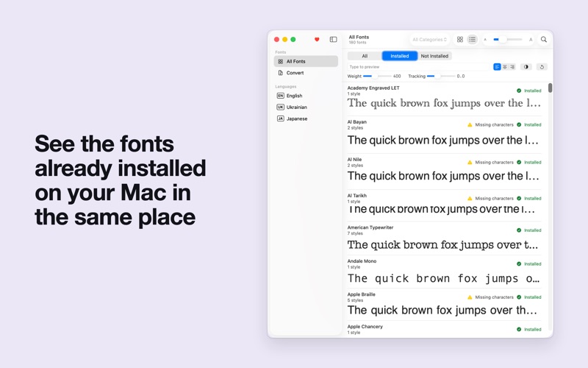Toggle the sidebar with the panel icon
The width and height of the screenshot is (588, 368).
coord(333,40)
